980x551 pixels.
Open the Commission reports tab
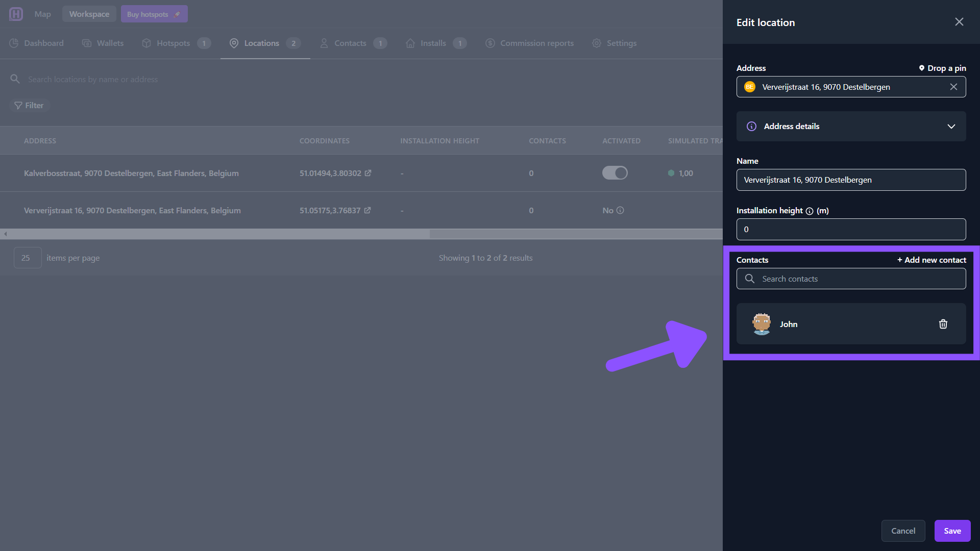(530, 43)
